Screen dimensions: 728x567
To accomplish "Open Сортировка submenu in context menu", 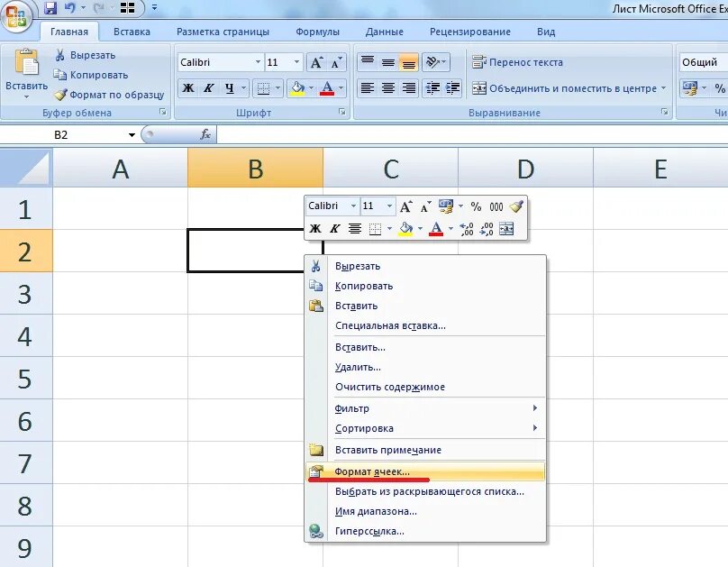I will [x=425, y=428].
